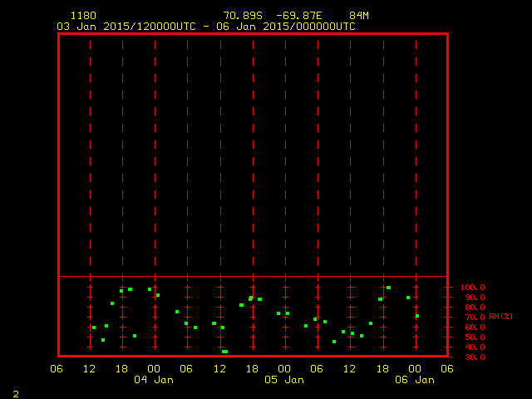The image size is (532, 399).
Task: Click the 06 Jan date label
Action: pyautogui.click(x=414, y=380)
